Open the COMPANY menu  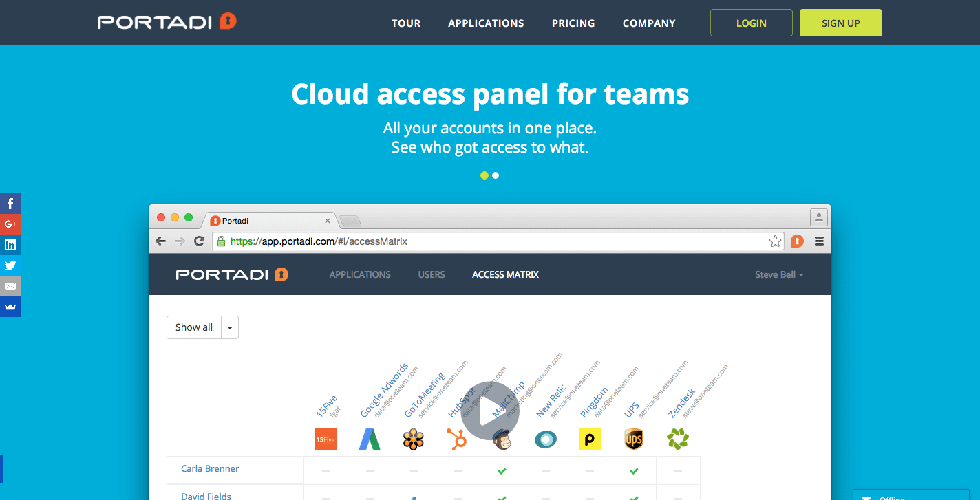(649, 23)
